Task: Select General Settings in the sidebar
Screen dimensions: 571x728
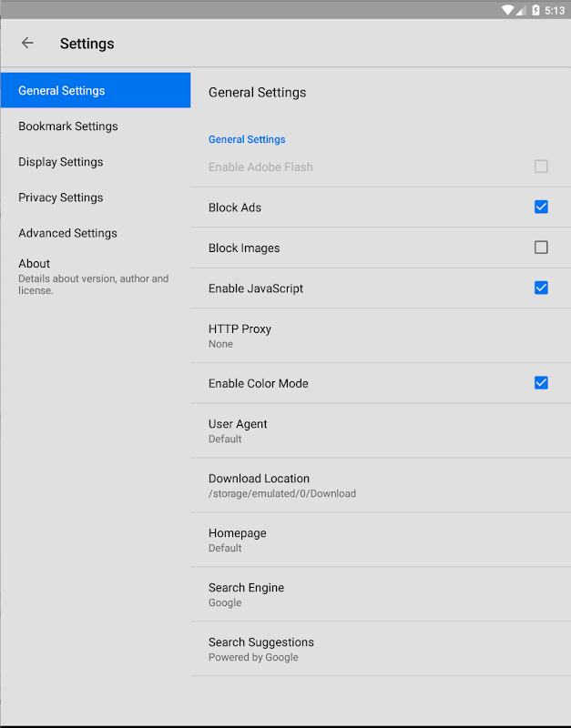Action: pyautogui.click(x=95, y=91)
